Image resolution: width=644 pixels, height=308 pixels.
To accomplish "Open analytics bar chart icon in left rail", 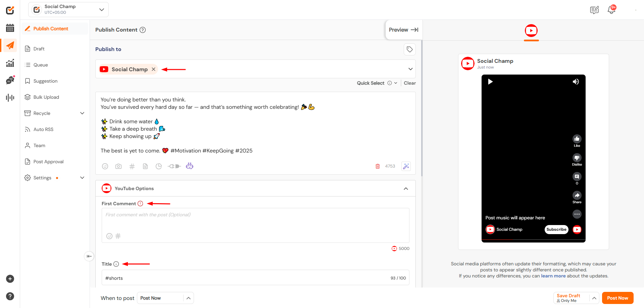I will (x=10, y=63).
